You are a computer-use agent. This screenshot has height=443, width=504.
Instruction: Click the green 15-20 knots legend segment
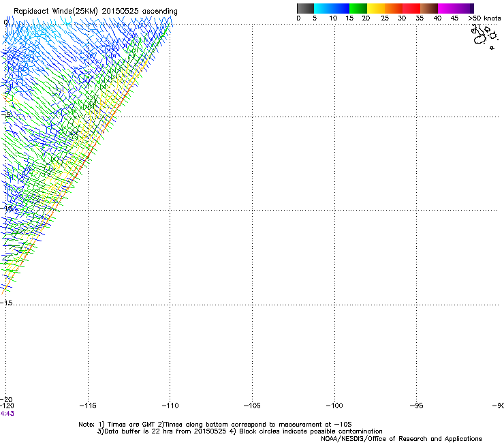point(358,8)
